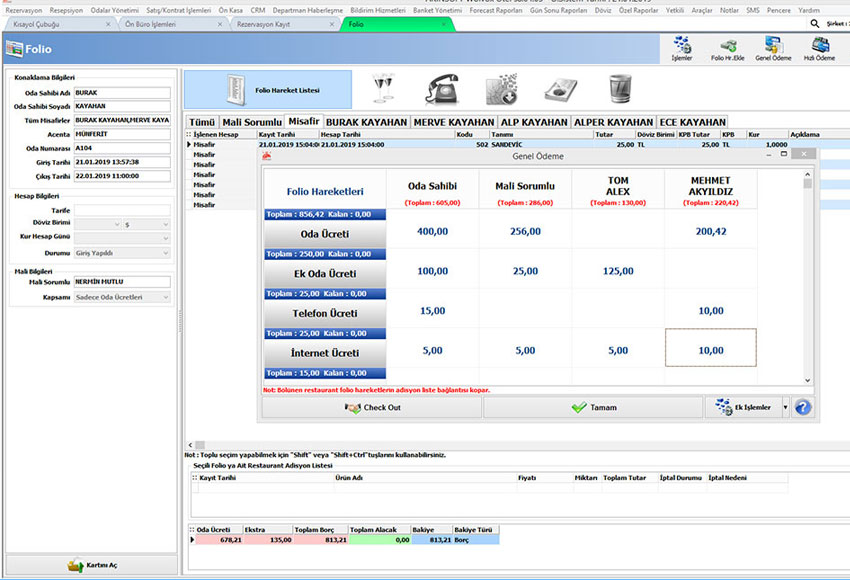Image resolution: width=850 pixels, height=580 pixels.
Task: Click the Mali Sorumlu NERMİN MUTLU field
Action: coord(122,282)
